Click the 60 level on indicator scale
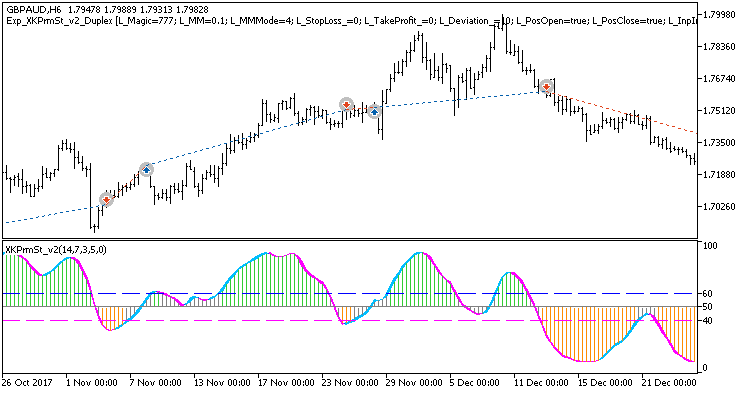 click(708, 294)
